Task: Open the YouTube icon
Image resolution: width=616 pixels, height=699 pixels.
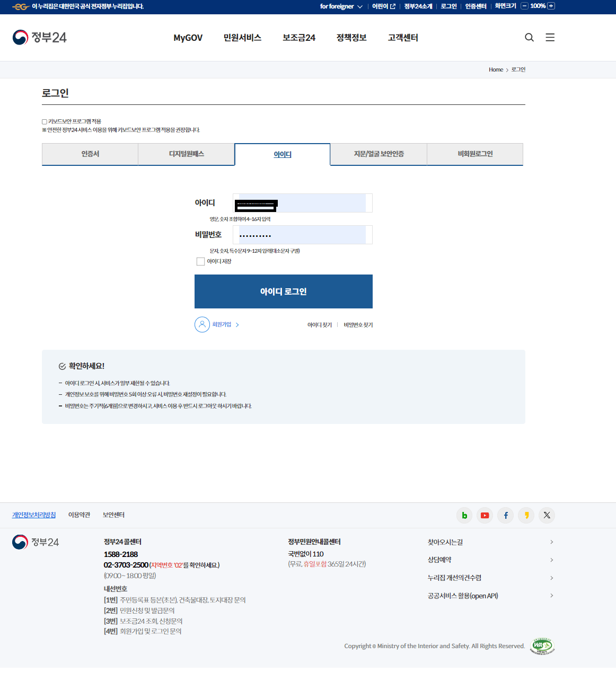Action: pos(485,515)
